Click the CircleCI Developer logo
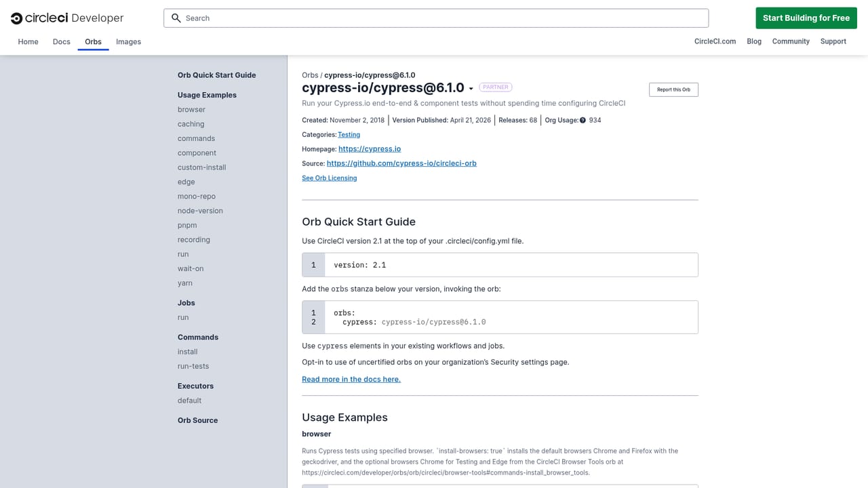 (67, 18)
